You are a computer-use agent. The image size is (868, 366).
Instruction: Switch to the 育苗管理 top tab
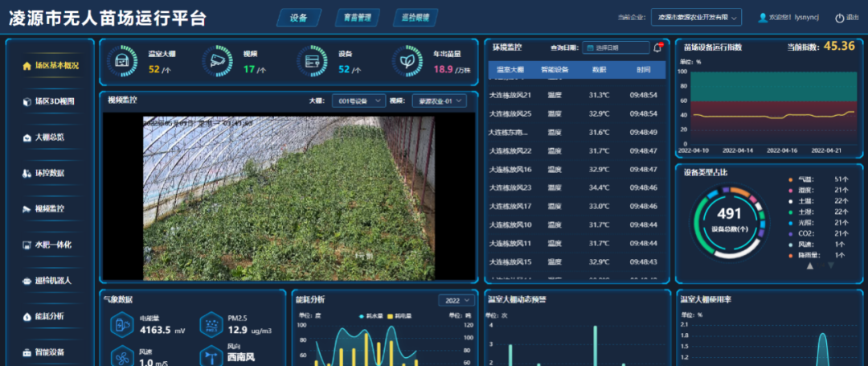coord(358,17)
